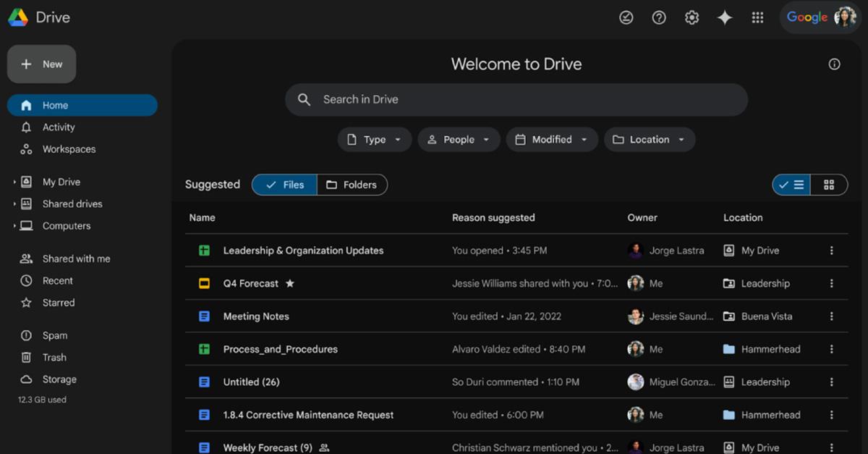This screenshot has width=868, height=454.
Task: Open the Type filter dropdown
Action: coord(374,139)
